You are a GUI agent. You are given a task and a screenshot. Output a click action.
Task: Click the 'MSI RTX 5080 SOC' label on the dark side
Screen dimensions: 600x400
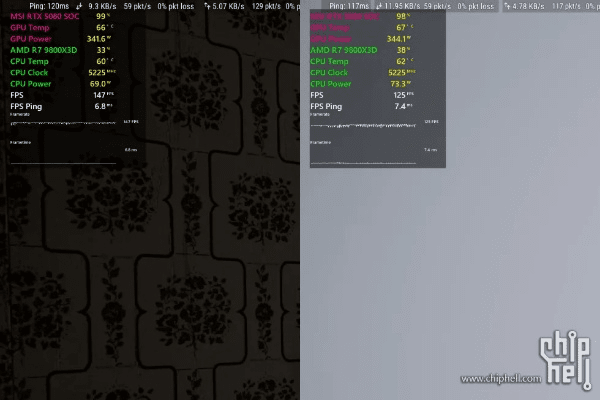click(x=45, y=16)
